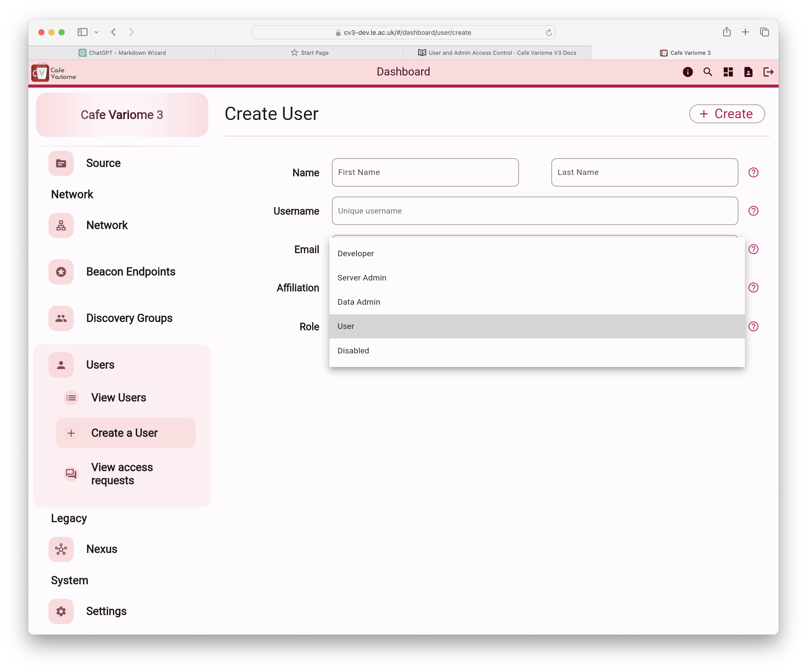Select User role option
Image resolution: width=807 pixels, height=672 pixels.
pos(537,326)
